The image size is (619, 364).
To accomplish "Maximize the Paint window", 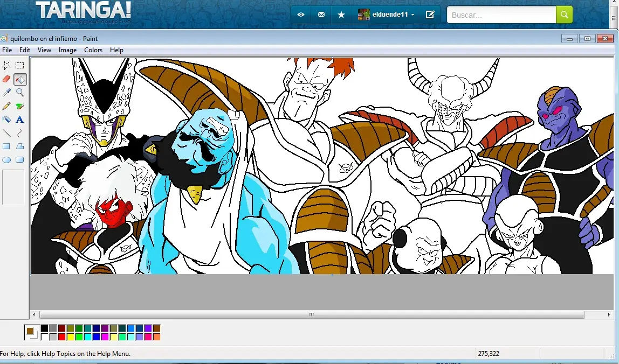I will (x=587, y=38).
